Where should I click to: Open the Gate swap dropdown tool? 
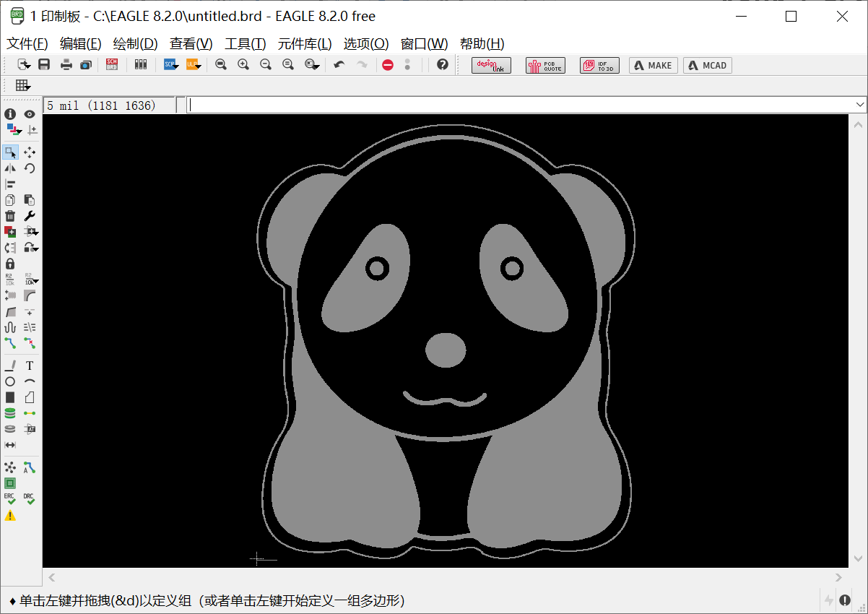(x=31, y=248)
